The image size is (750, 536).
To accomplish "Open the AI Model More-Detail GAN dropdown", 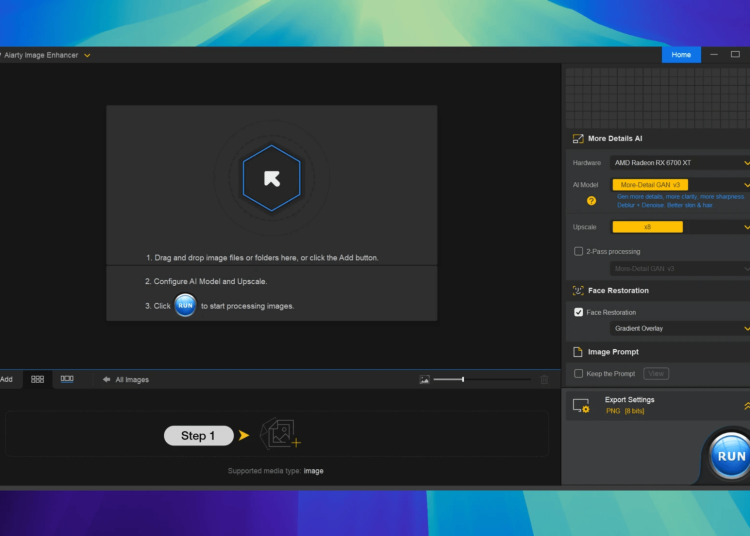I will coord(680,184).
